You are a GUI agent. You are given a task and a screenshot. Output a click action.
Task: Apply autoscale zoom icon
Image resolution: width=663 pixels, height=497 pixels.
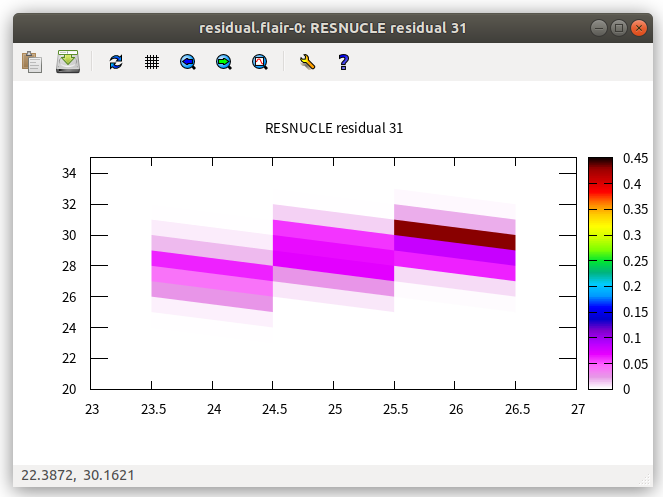tap(260, 62)
